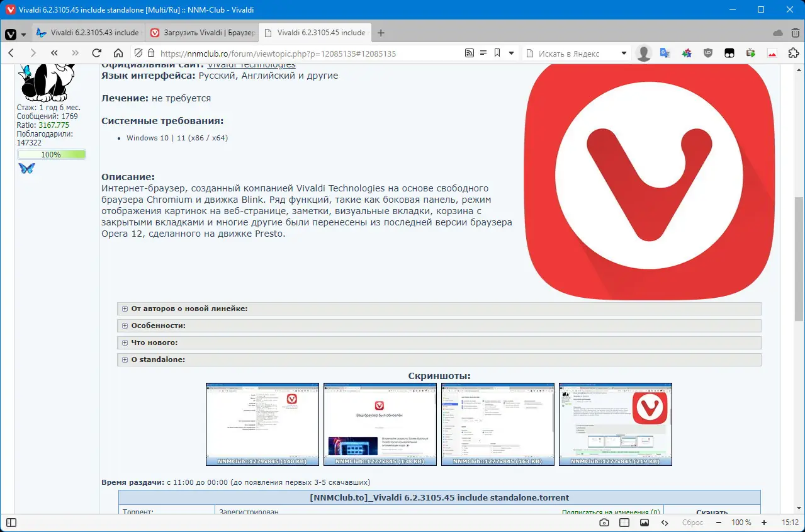
Task: Click the scrollbar up arrow
Action: click(x=799, y=69)
